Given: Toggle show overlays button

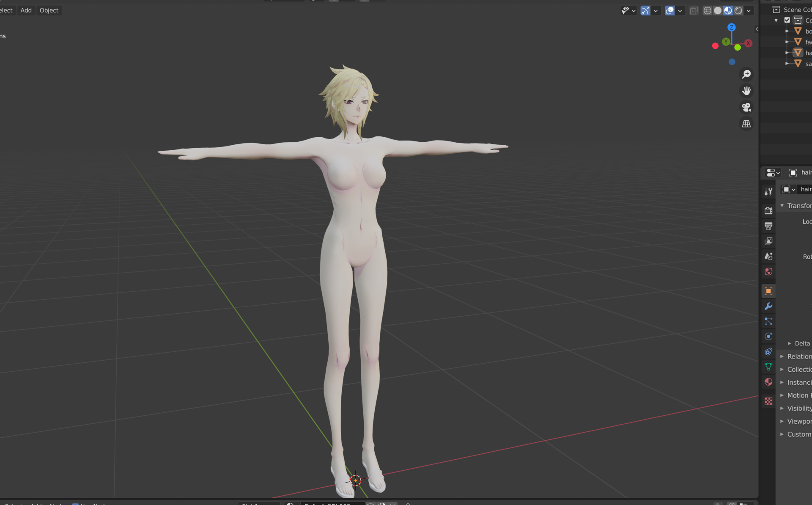Looking at the screenshot, I should pyautogui.click(x=670, y=11).
